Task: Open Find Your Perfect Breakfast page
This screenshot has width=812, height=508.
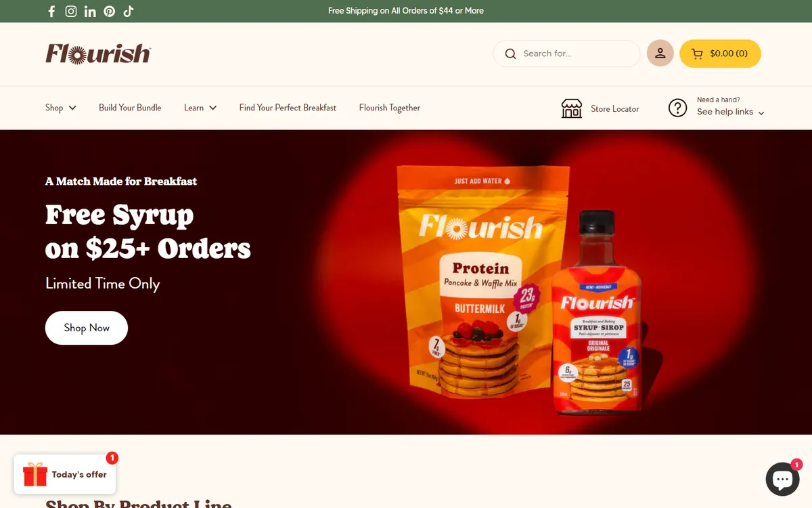Action: (288, 108)
